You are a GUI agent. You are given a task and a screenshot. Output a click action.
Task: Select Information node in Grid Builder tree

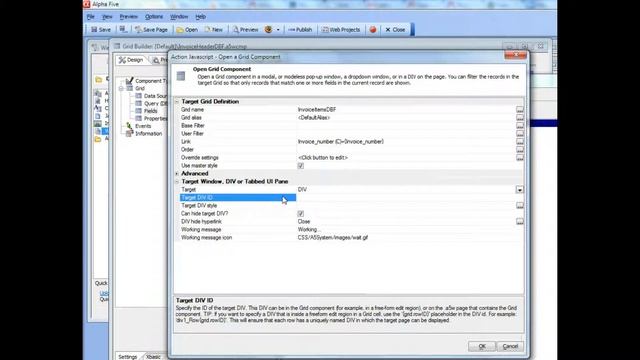coord(144,134)
